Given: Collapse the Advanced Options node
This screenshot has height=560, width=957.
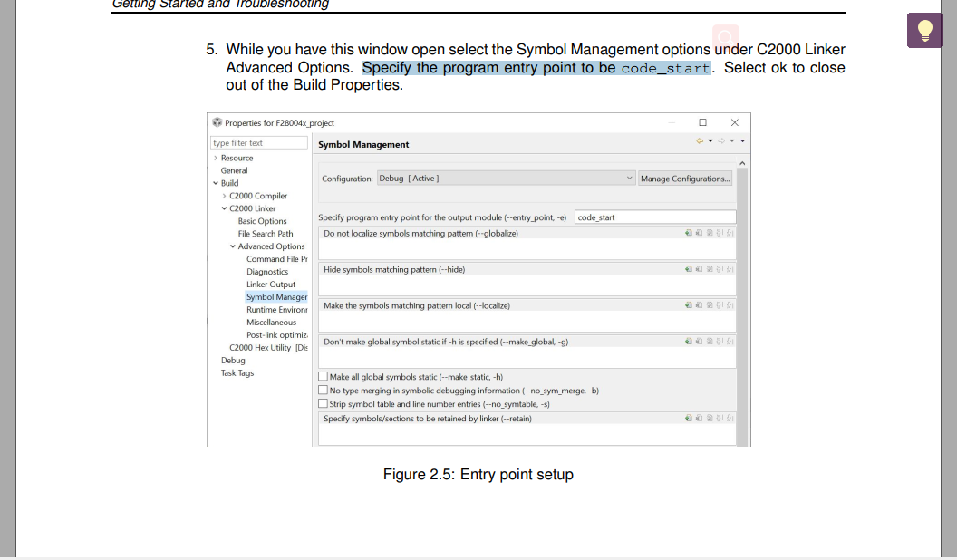Looking at the screenshot, I should 233,246.
